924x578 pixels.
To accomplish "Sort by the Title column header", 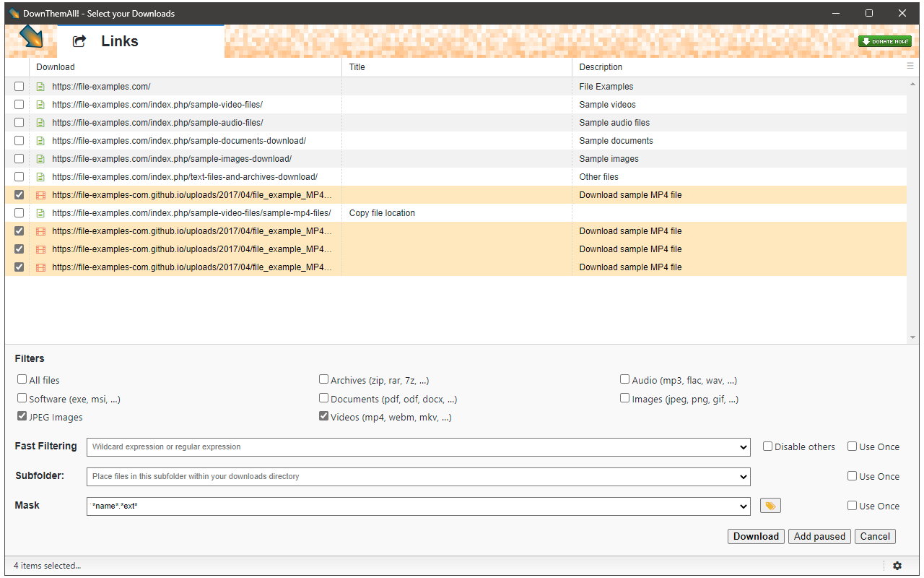I will [x=457, y=67].
